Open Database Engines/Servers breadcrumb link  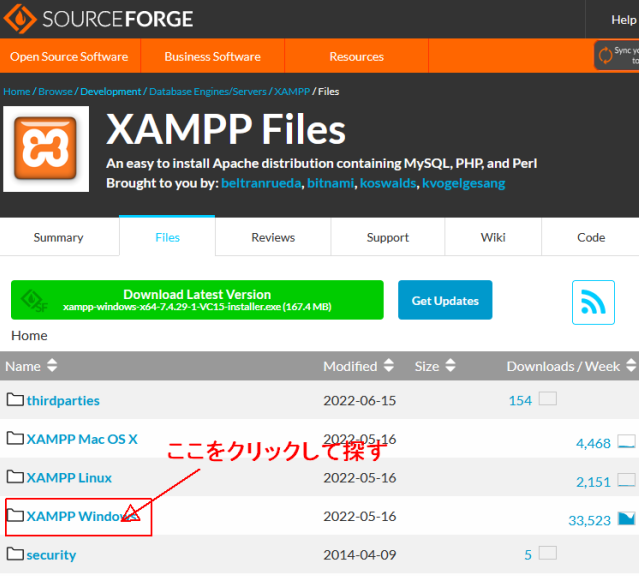(208, 91)
